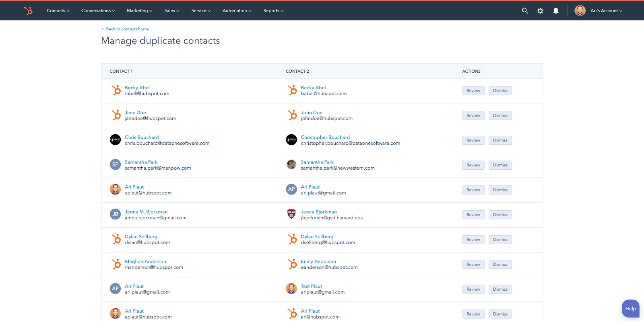
Task: Click the CONTACT 1 column header
Action: (121, 72)
